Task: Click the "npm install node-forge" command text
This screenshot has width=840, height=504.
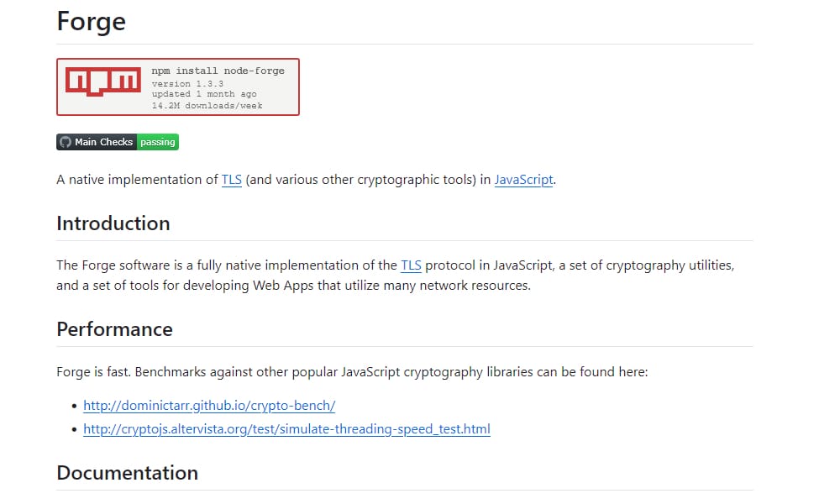Action: tap(218, 71)
